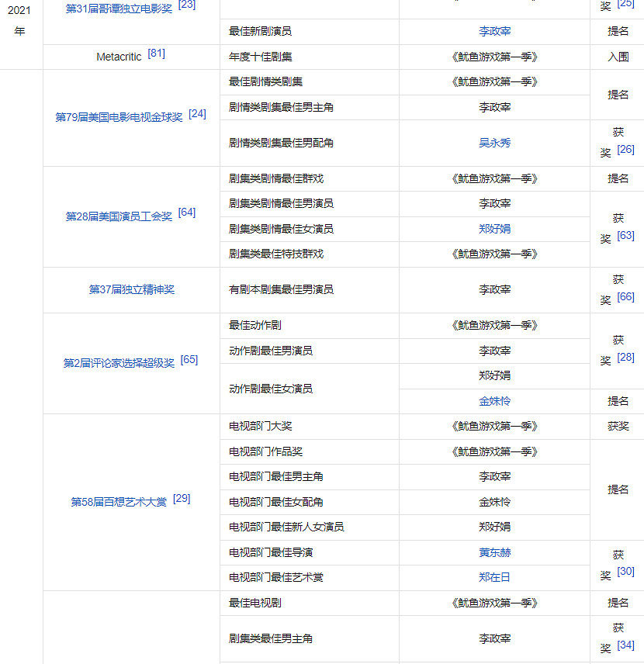Click 《鱿鱼游戏第一季》 in the 年度十佳剧集 row
The width and height of the screenshot is (644, 664).
[494, 56]
